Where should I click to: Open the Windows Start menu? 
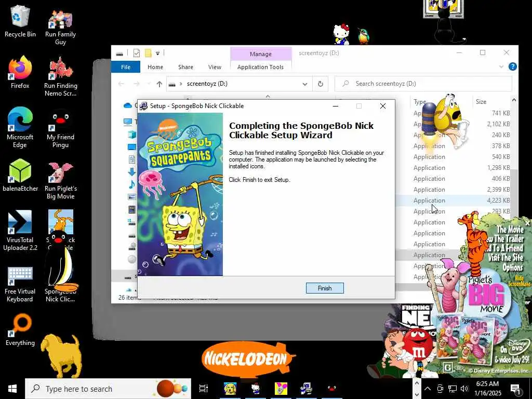(x=12, y=389)
